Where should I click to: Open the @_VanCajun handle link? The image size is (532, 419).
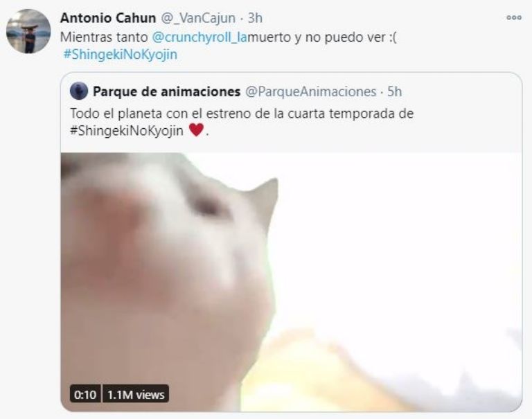click(198, 18)
